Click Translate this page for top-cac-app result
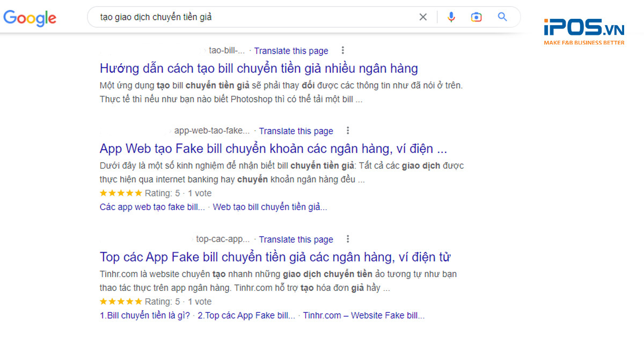Screen dimensions: 644x337 click(296, 240)
